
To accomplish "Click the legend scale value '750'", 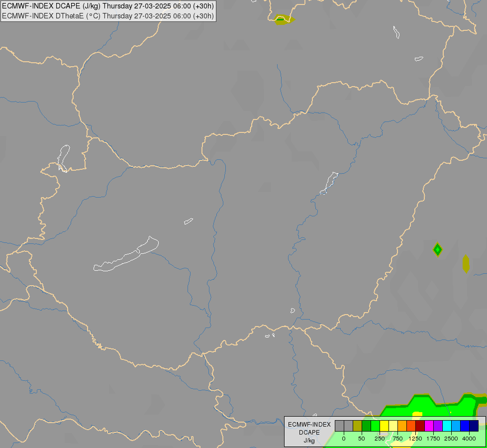I will click(397, 439).
